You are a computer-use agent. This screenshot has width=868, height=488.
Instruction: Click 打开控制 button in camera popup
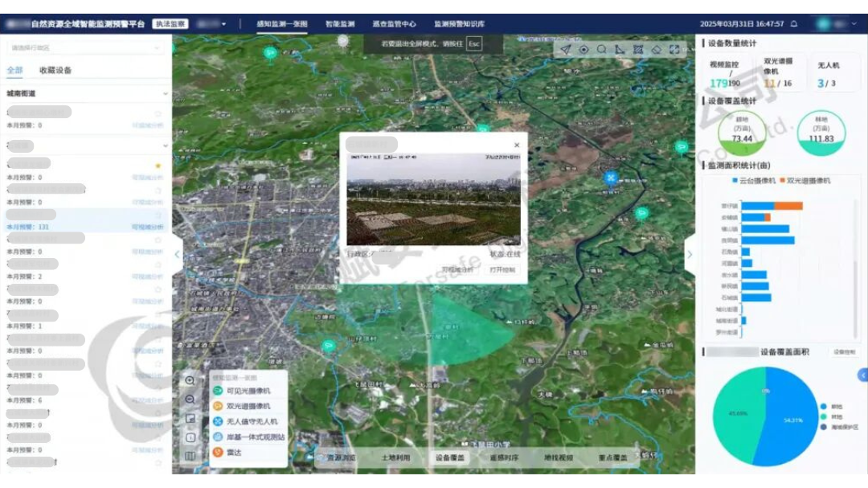(x=502, y=270)
